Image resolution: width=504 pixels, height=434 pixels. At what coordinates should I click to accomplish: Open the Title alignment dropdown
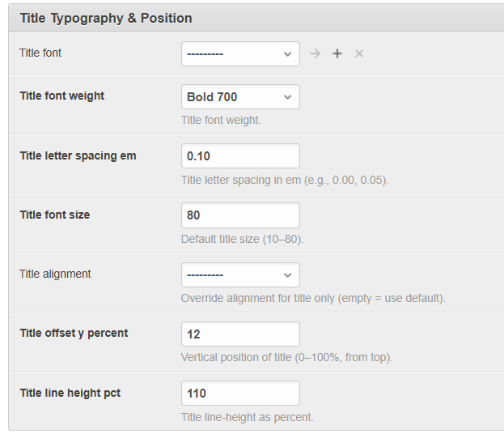tap(240, 274)
